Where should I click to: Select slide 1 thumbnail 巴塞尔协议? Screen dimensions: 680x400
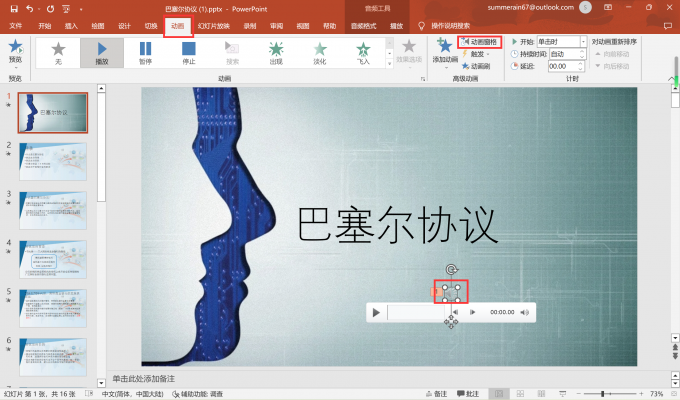coord(52,112)
